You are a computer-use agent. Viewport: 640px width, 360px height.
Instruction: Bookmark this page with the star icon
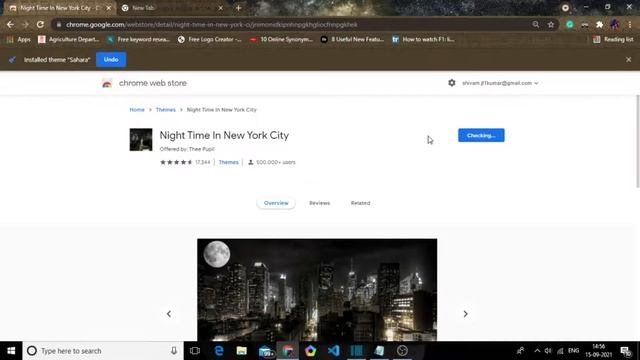tap(551, 24)
